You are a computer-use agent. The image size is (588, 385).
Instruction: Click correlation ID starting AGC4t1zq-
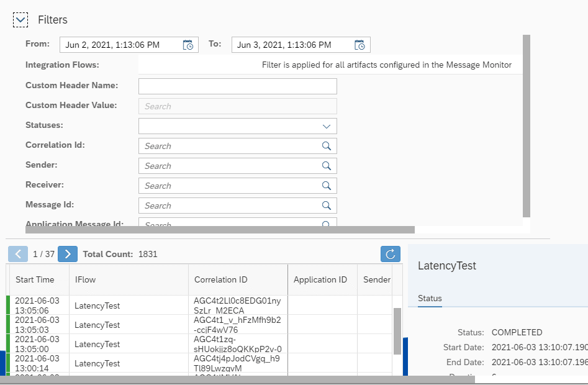(237, 344)
